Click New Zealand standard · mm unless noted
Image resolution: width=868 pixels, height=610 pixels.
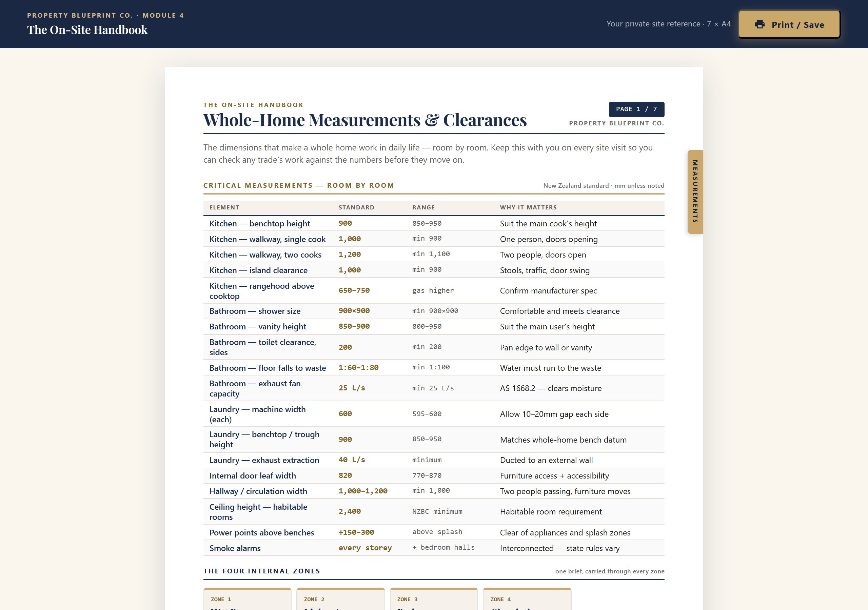click(604, 186)
